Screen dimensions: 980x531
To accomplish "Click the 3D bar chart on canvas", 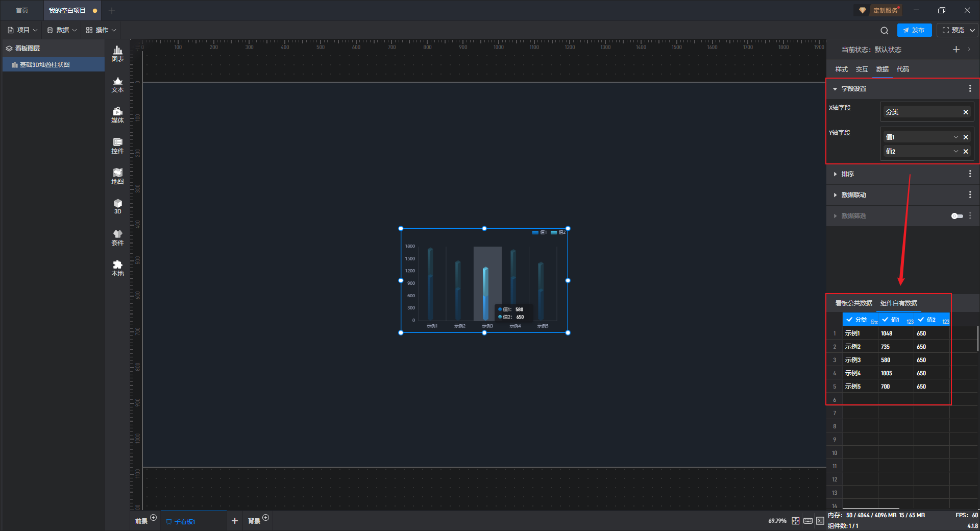I will (484, 280).
